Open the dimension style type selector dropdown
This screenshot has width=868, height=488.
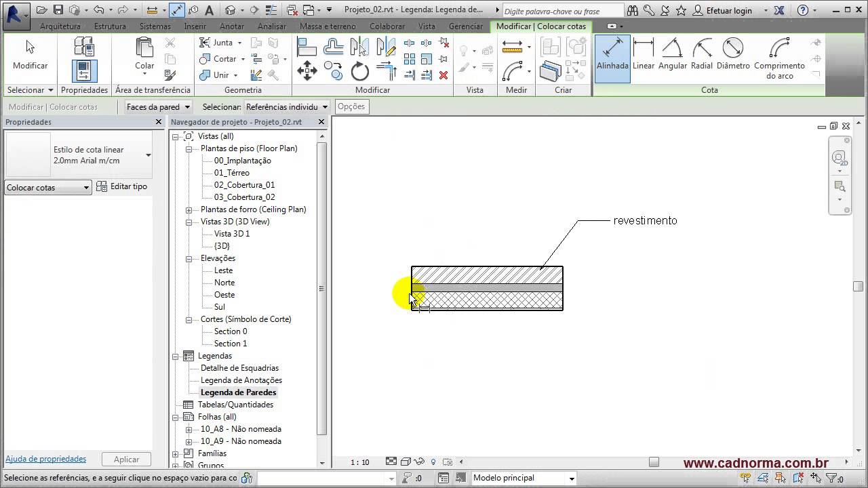coord(148,155)
